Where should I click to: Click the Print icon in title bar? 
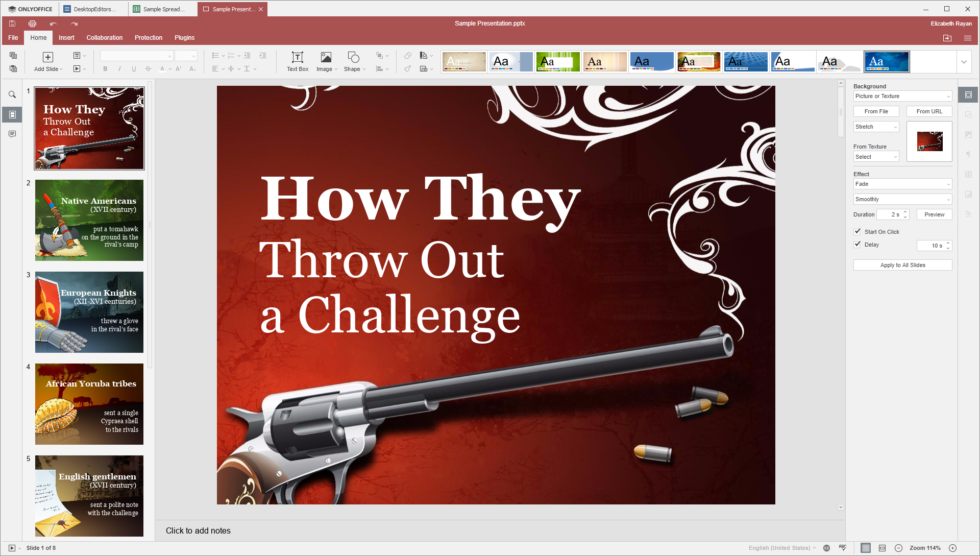(33, 23)
